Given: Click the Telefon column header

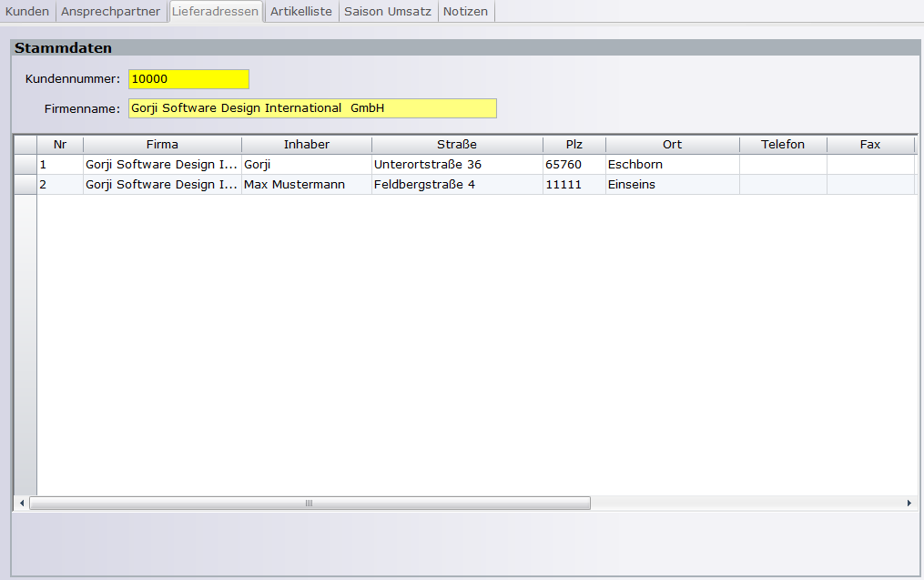Looking at the screenshot, I should point(783,145).
